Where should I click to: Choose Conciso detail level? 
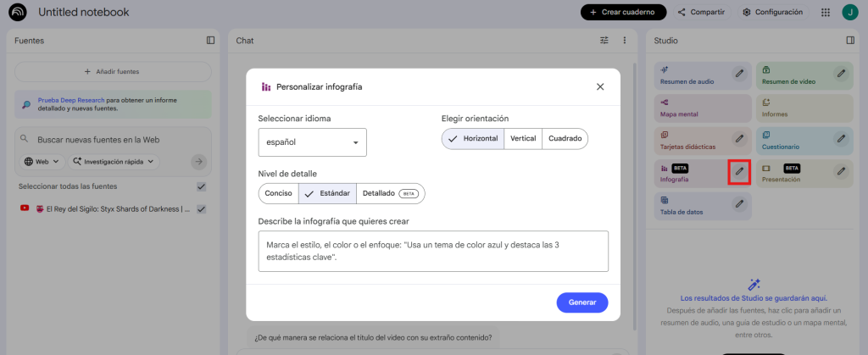[x=278, y=193]
